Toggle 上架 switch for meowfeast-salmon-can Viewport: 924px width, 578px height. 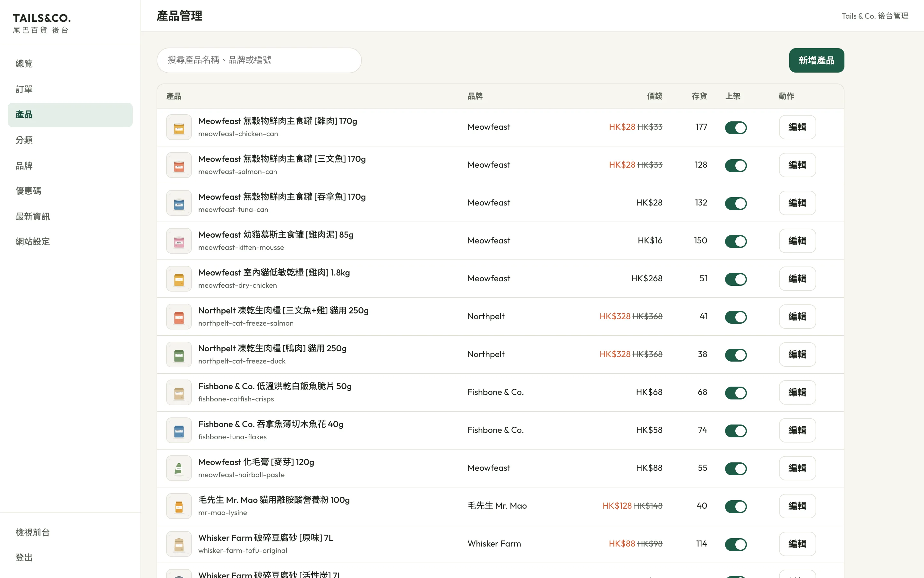pyautogui.click(x=735, y=165)
